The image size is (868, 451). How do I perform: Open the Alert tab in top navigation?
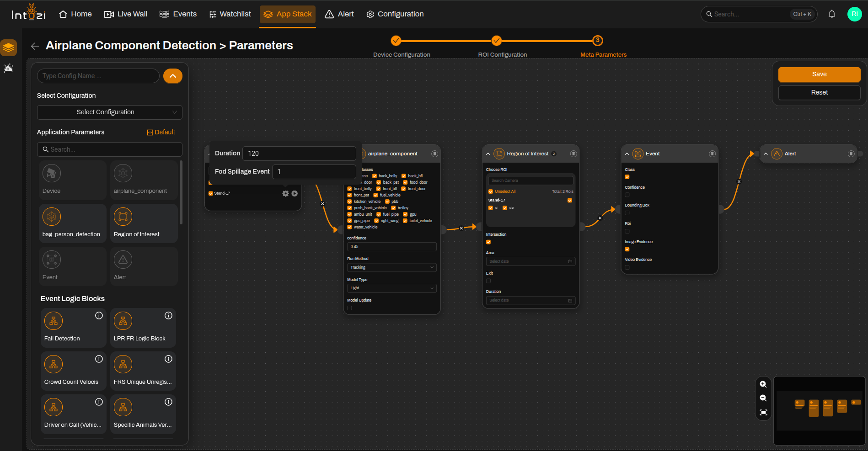[x=339, y=14]
